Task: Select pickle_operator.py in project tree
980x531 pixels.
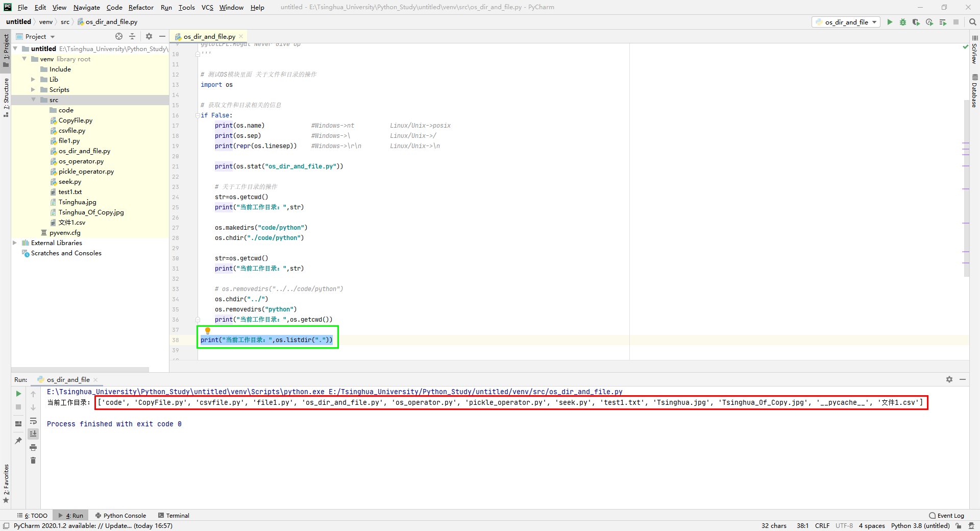Action: pos(86,172)
